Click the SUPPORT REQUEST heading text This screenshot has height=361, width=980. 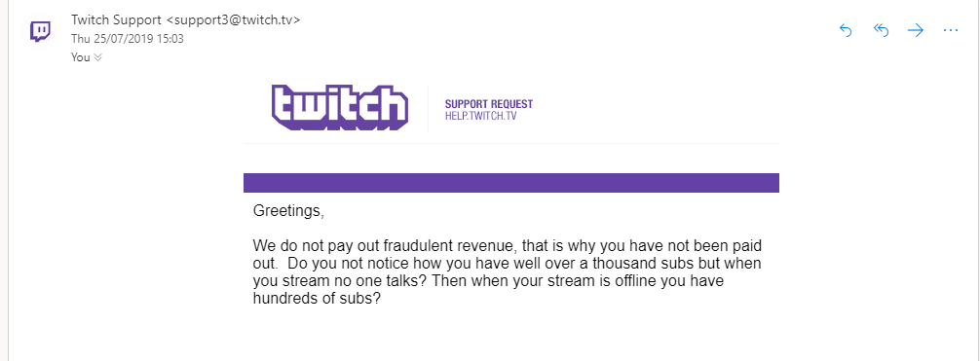point(489,104)
